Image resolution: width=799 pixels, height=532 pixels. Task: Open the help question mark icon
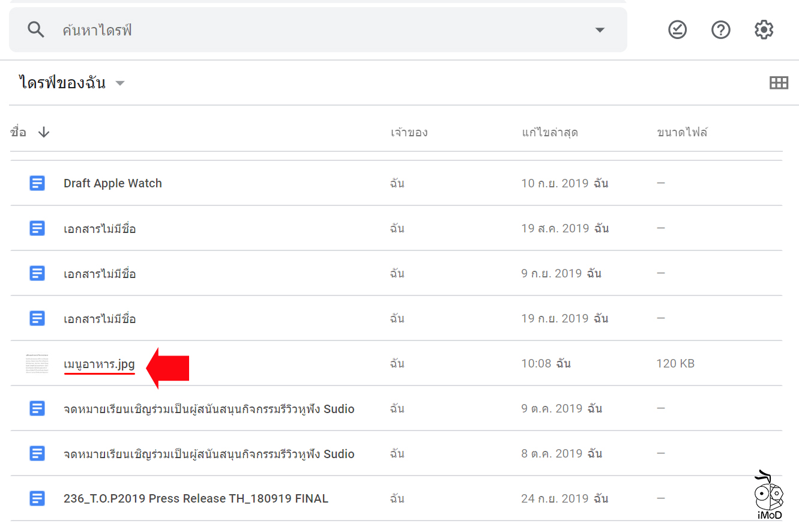tap(720, 30)
